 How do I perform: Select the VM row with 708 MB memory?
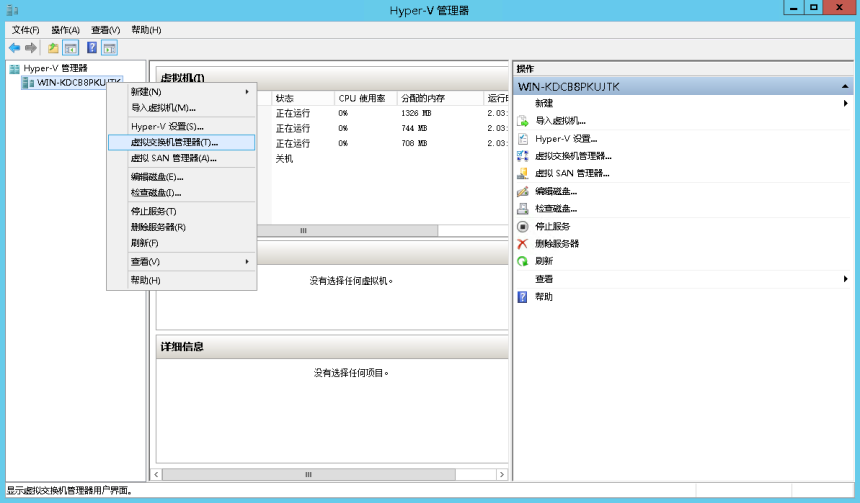click(389, 144)
